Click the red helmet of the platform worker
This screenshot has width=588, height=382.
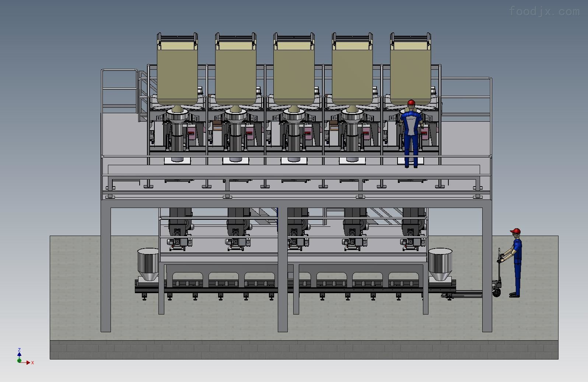411,102
